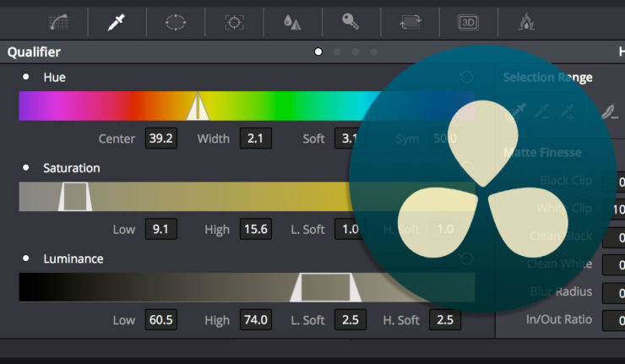Viewport: 625px width, 364px height.
Task: Toggle the Saturation qualifier on or off
Action: 26,167
